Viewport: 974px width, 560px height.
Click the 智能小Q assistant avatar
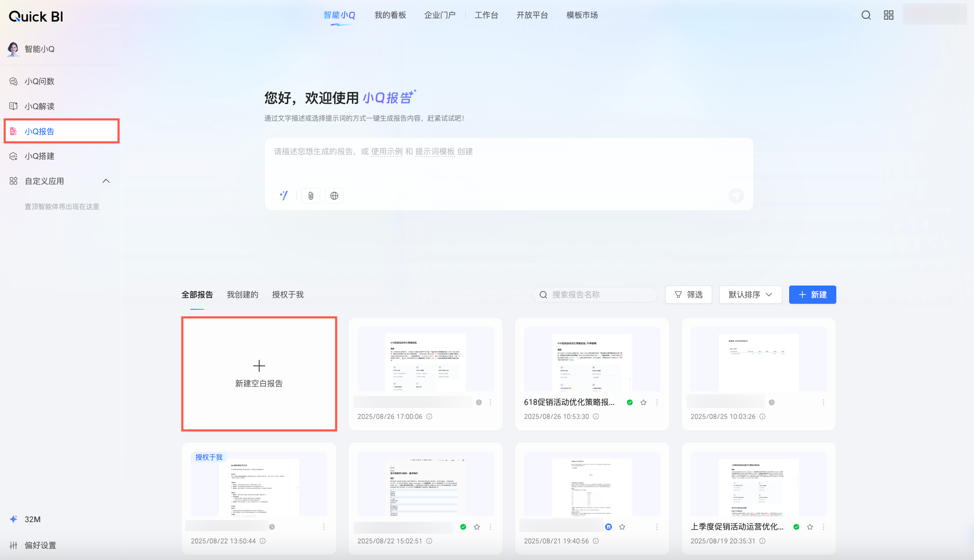click(13, 49)
